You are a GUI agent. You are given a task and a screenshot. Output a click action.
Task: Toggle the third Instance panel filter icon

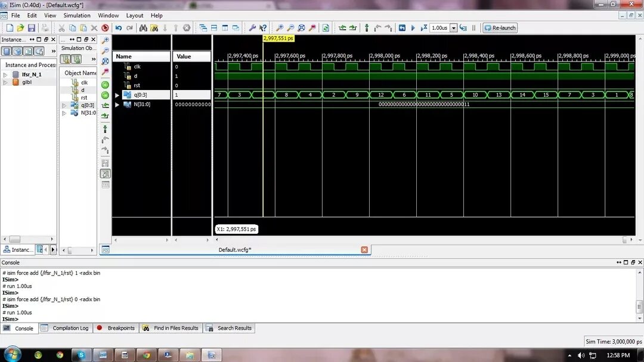[x=29, y=51]
